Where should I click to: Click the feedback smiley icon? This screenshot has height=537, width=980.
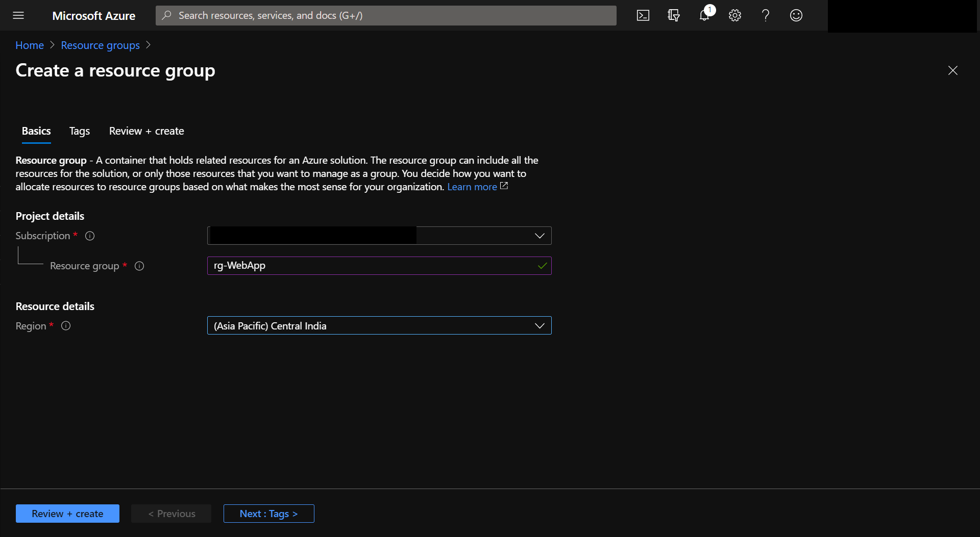796,15
